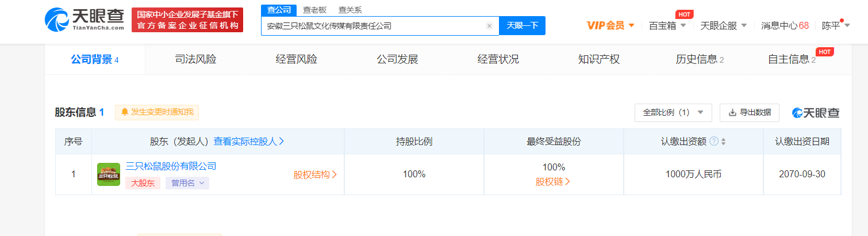The image size is (868, 236).
Task: Switch to the 查关系 search tab
Action: point(350,10)
